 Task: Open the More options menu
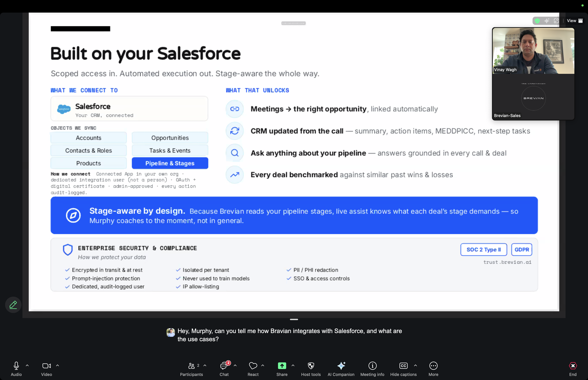pos(433,369)
